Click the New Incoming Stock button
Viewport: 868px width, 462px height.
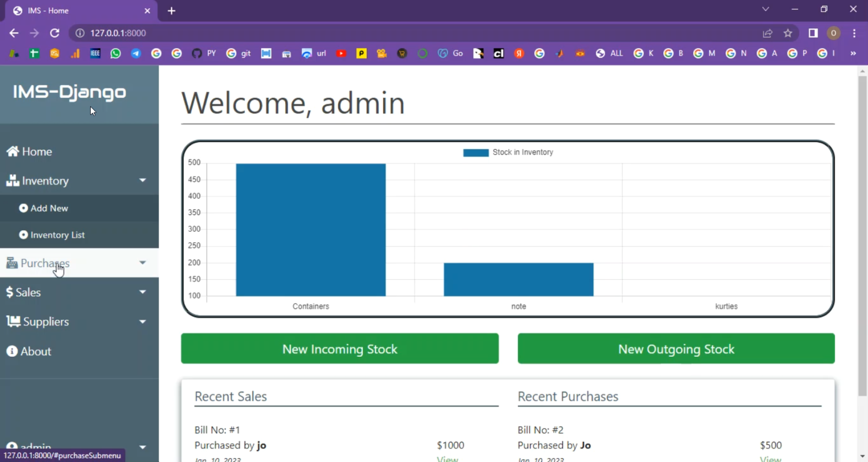click(340, 349)
